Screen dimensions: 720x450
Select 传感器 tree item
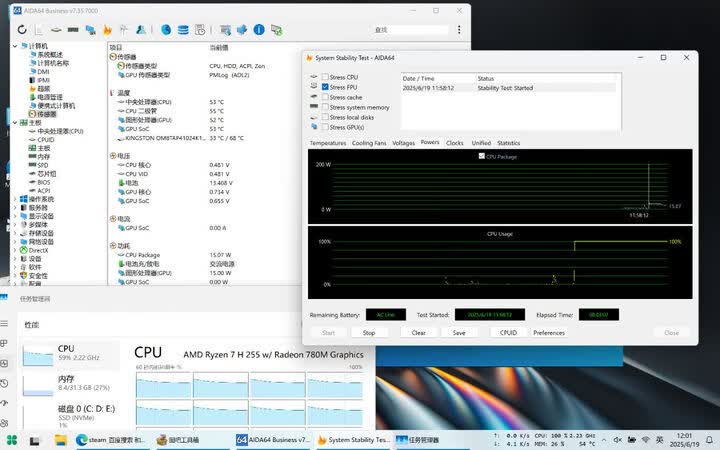click(x=43, y=114)
